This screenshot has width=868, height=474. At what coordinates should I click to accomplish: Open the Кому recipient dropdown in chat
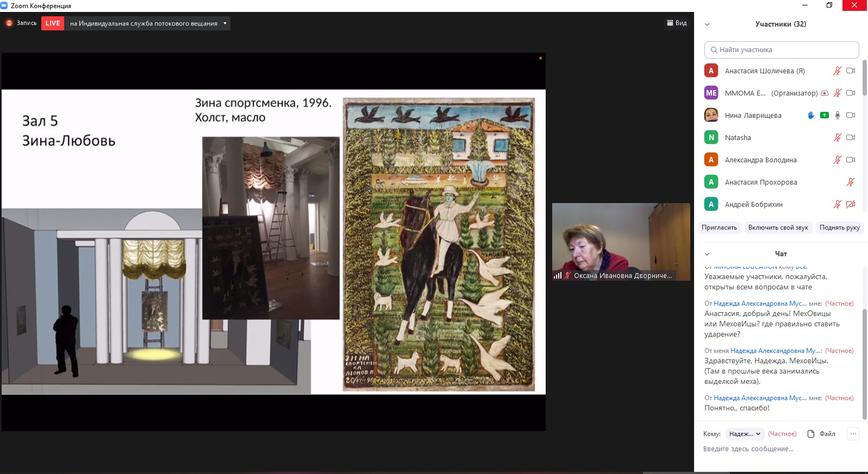click(x=745, y=434)
